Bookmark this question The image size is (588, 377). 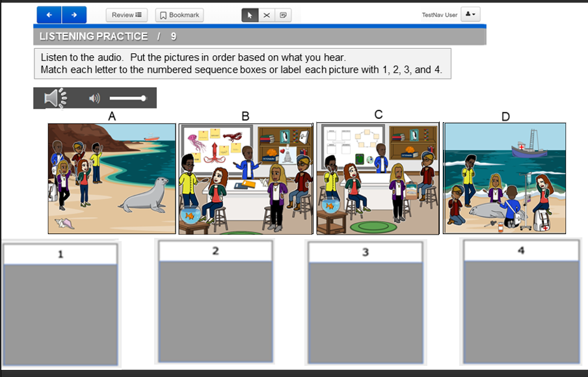180,15
